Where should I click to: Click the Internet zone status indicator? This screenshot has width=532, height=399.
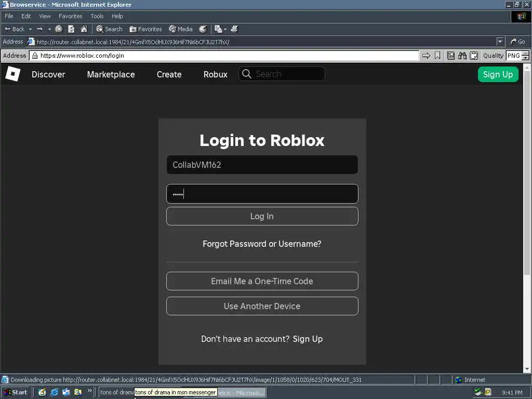pyautogui.click(x=470, y=380)
